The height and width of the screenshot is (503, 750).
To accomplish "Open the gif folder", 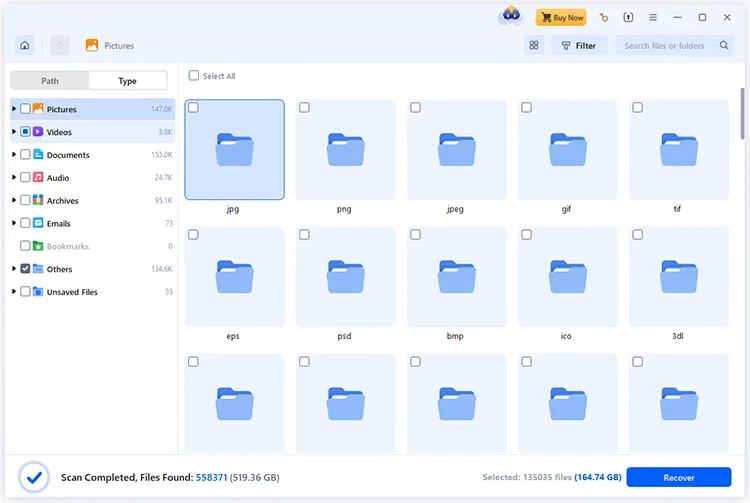I will [x=567, y=150].
